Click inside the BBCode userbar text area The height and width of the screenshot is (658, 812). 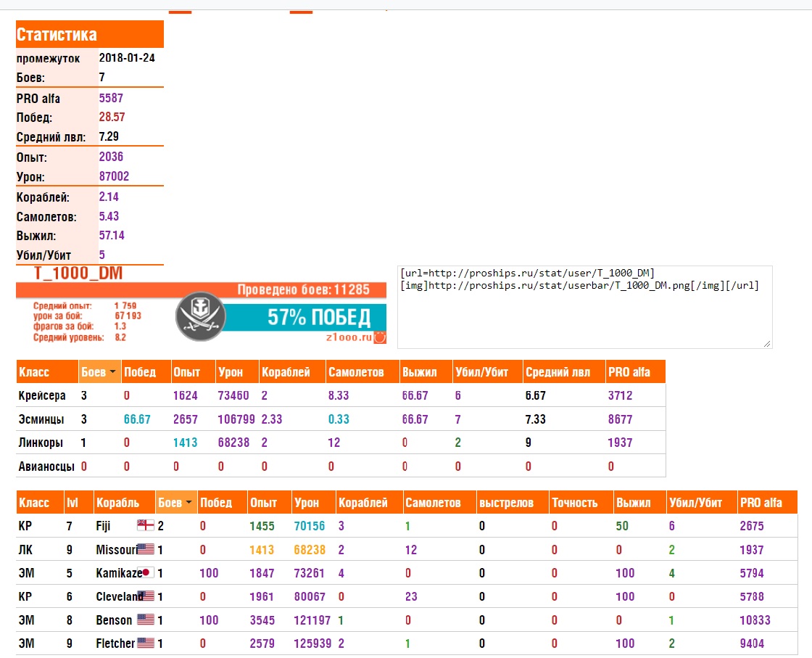(584, 308)
